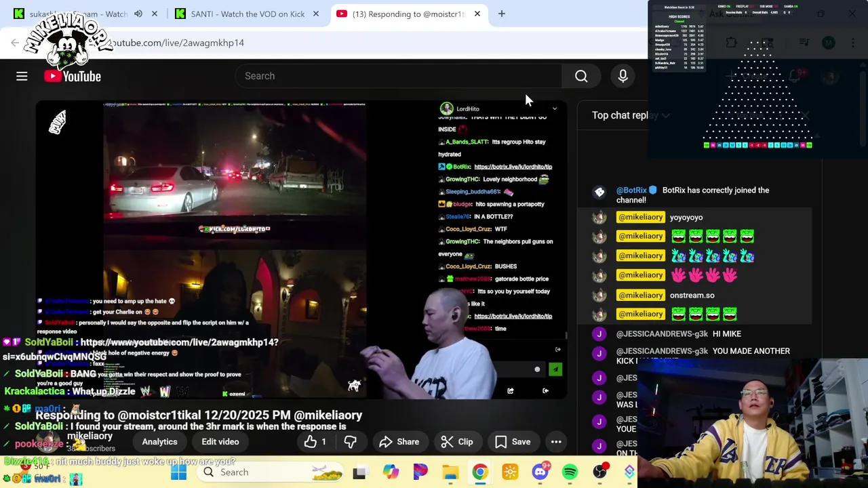This screenshot has height=488, width=868.
Task: Click the YouTube search magnifier button
Action: point(581,76)
